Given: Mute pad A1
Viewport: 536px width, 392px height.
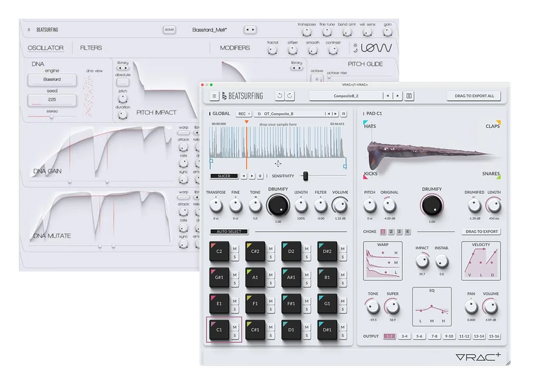Looking at the screenshot, I should coord(270,275).
